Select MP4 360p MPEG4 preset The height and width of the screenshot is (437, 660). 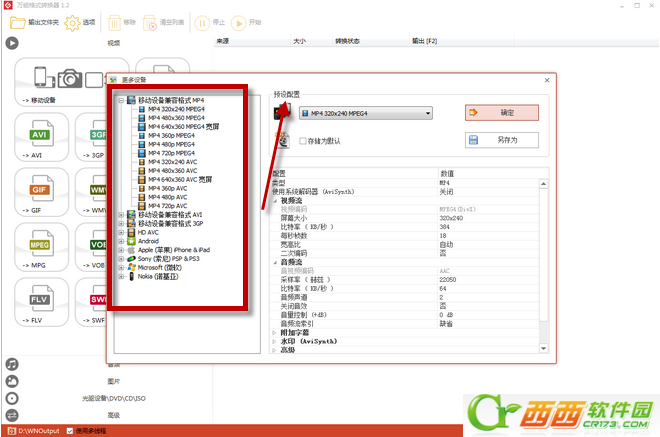pyautogui.click(x=171, y=136)
